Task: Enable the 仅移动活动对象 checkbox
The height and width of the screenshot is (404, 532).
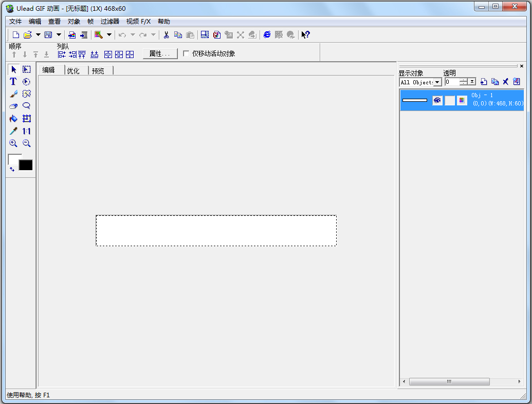Action: pyautogui.click(x=186, y=53)
